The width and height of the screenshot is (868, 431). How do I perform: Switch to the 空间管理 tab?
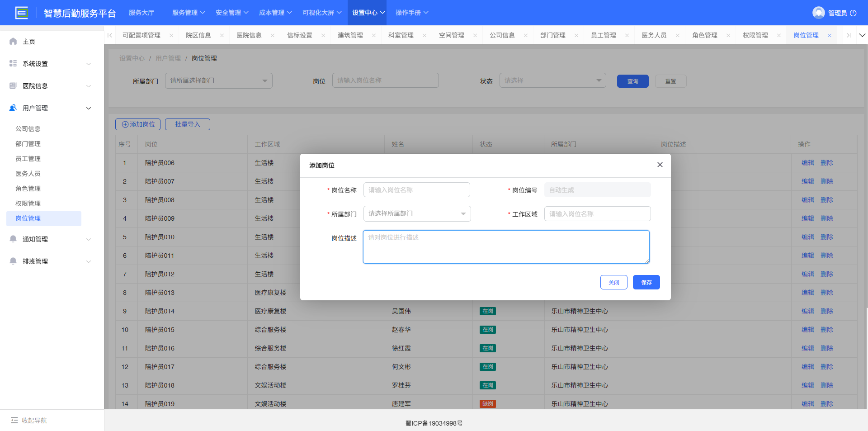(452, 35)
